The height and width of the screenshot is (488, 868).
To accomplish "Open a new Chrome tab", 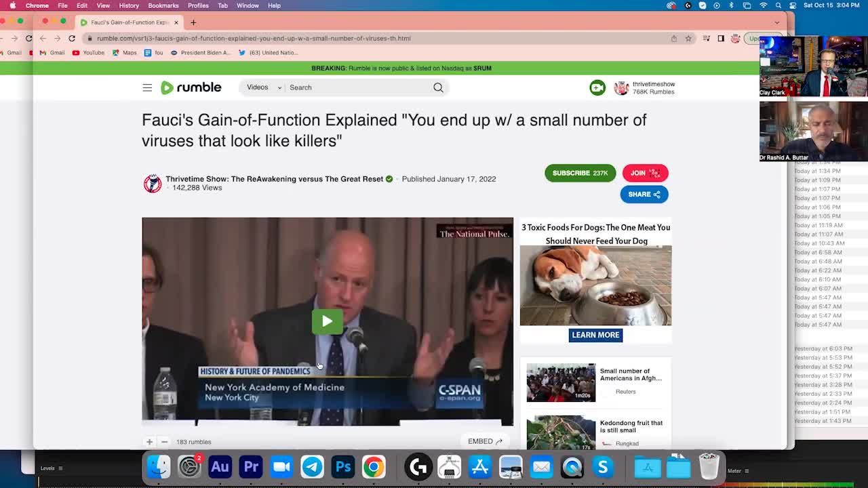I will pos(193,22).
